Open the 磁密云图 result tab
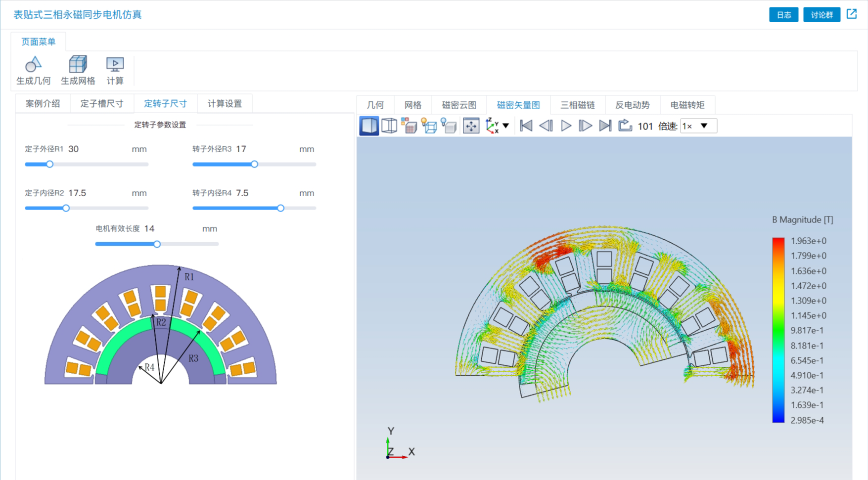Screen dimensions: 868x480 point(459,105)
